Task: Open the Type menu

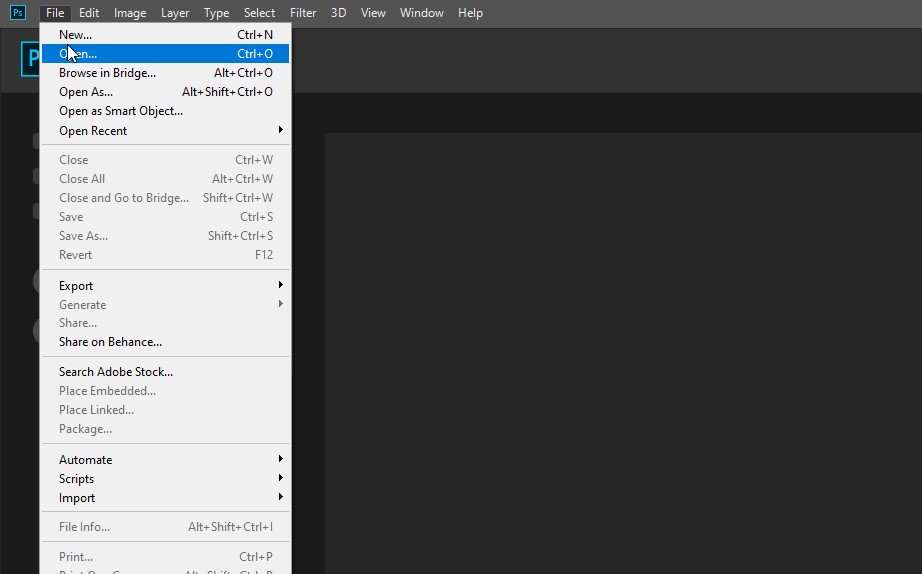Action: (216, 12)
